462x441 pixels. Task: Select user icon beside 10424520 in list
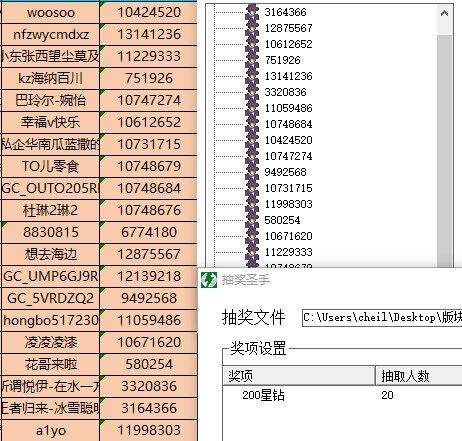tap(252, 140)
